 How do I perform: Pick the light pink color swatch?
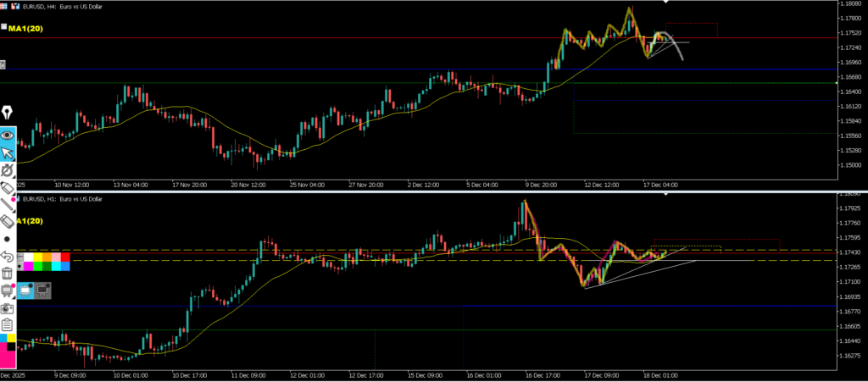coord(56,257)
